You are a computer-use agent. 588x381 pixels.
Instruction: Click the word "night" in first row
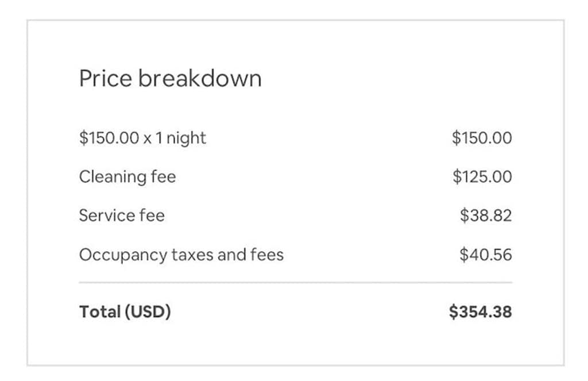pyautogui.click(x=186, y=138)
